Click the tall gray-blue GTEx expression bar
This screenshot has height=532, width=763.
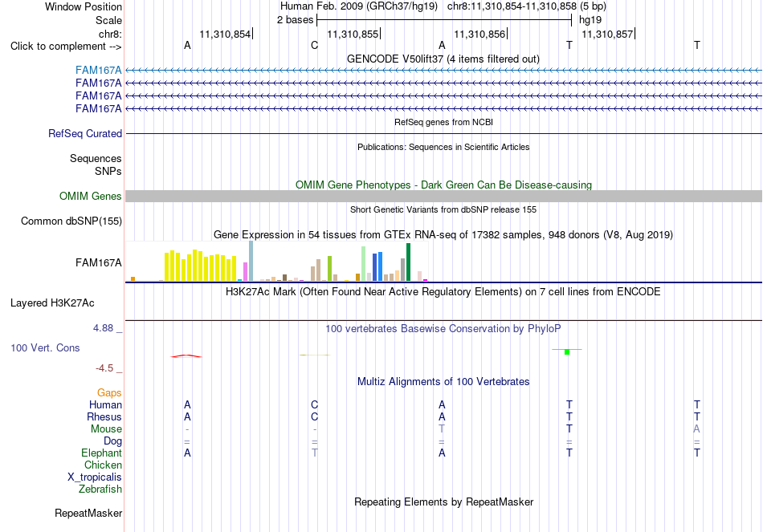coord(251,261)
